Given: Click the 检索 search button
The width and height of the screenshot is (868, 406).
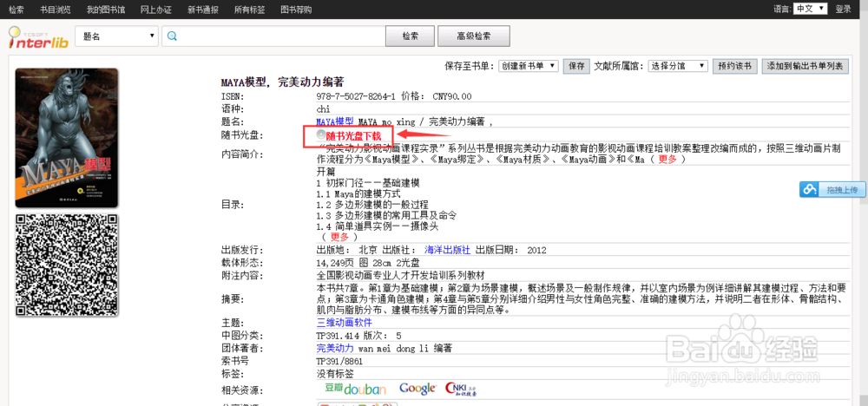Looking at the screenshot, I should pos(411,36).
